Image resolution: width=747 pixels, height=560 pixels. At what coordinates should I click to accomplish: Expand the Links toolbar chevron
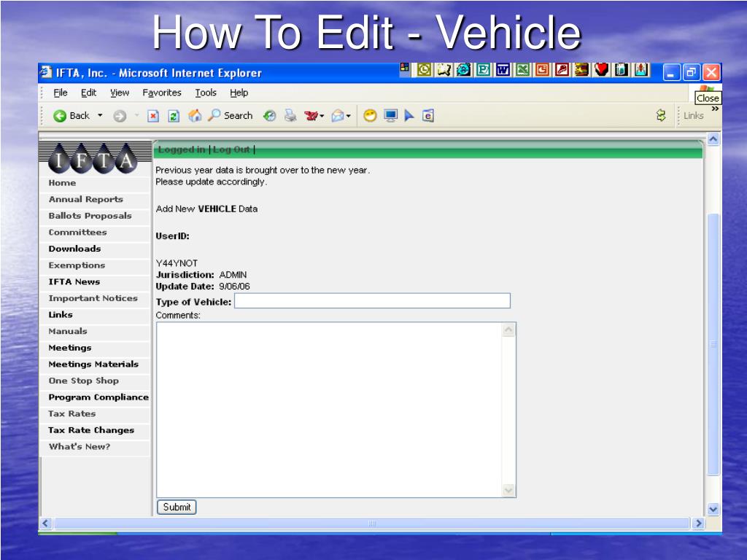pos(715,109)
